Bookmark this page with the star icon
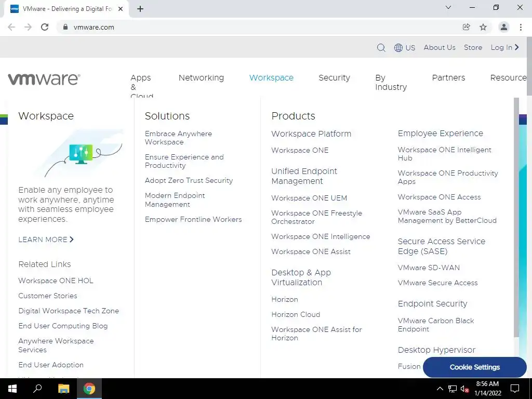532x399 pixels. point(483,27)
